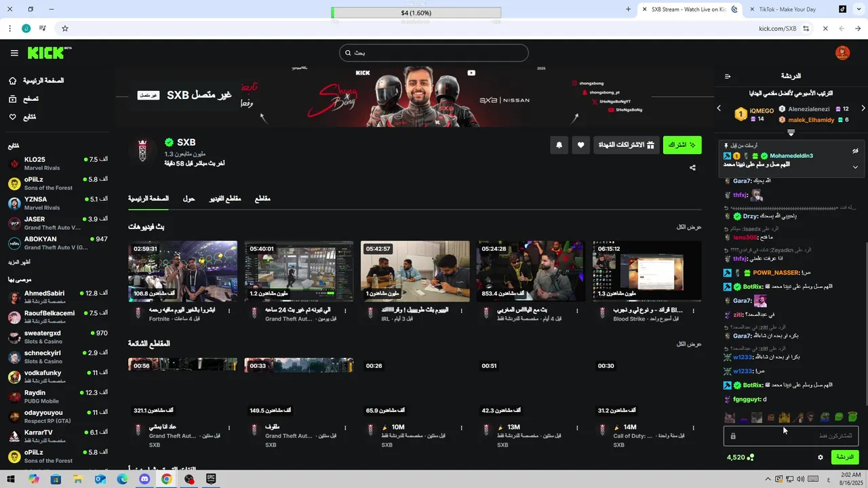This screenshot has width=868, height=488.
Task: Open the About tab
Action: point(189,199)
